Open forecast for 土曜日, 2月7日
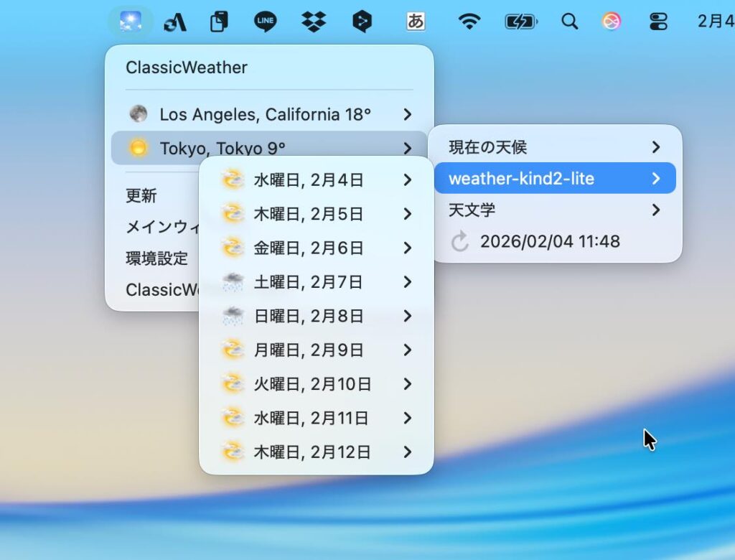 (309, 282)
